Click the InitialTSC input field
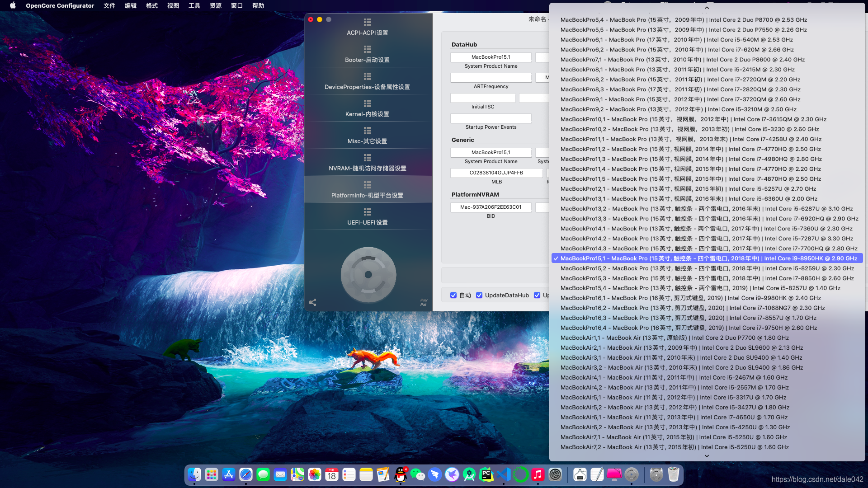 [483, 98]
